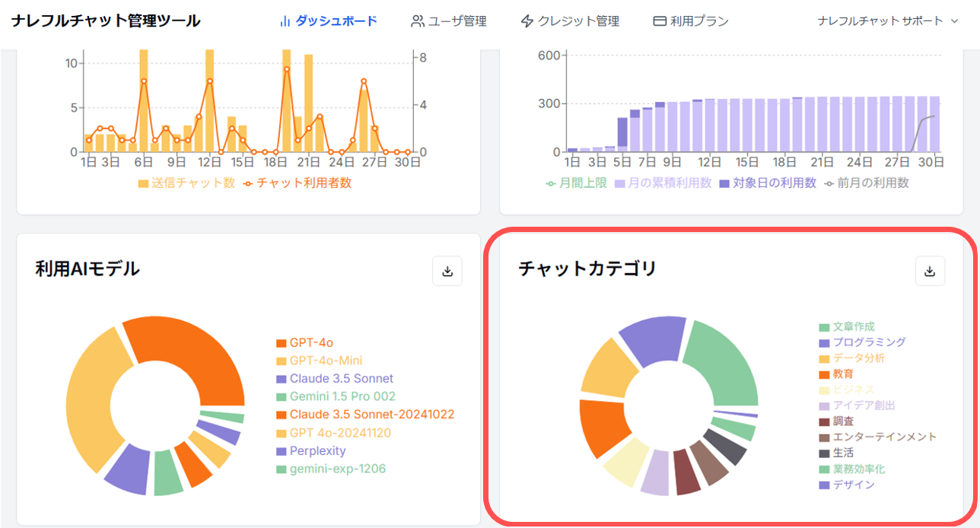980x528 pixels.
Task: Toggle the チャット利用者数 legend series
Action: click(297, 183)
